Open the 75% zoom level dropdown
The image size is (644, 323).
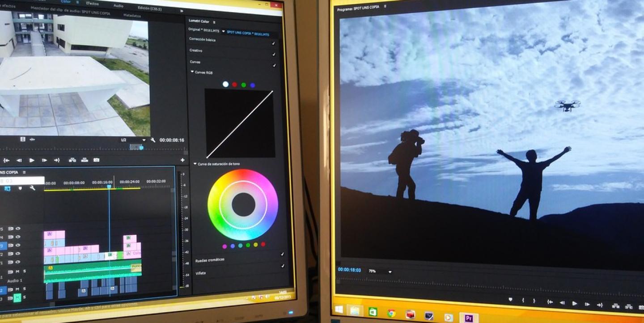point(390,272)
